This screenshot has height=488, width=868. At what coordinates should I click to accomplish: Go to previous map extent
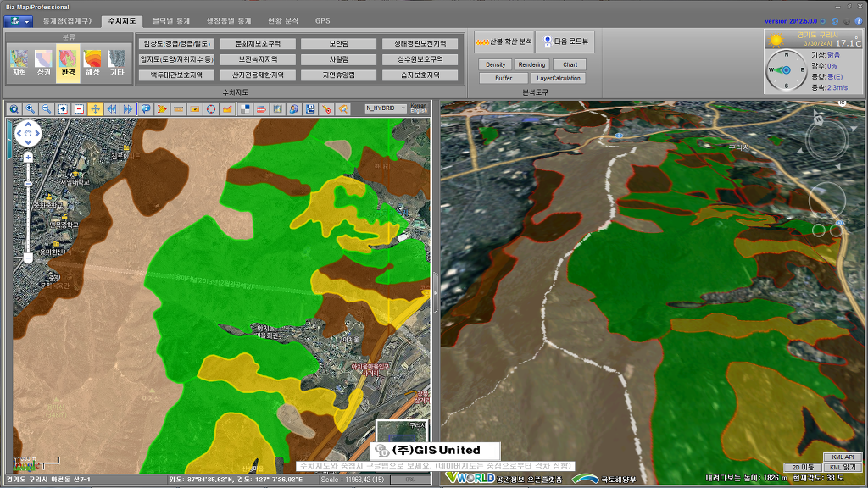[x=111, y=108]
